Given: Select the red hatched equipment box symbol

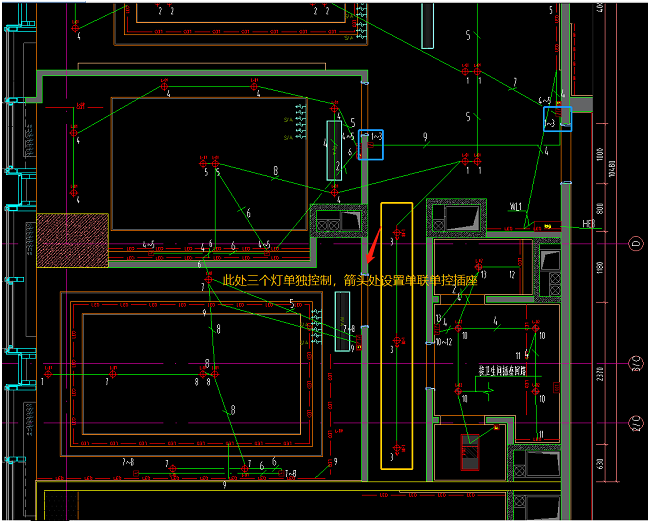Looking at the screenshot, I should [470, 452].
